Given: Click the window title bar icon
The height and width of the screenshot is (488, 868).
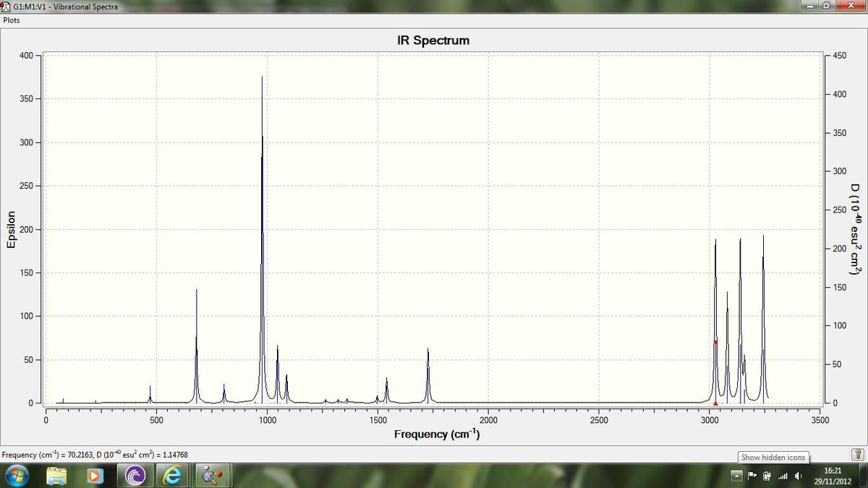Looking at the screenshot, I should [x=7, y=7].
